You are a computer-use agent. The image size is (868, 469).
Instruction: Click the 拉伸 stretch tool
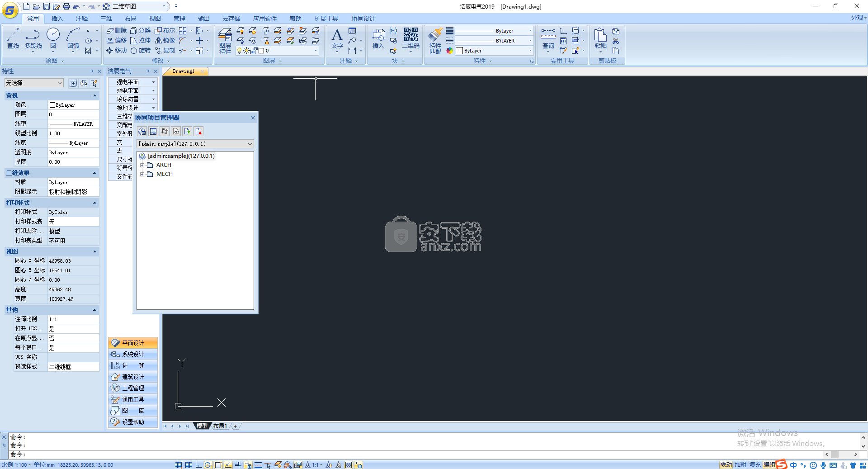tap(141, 40)
